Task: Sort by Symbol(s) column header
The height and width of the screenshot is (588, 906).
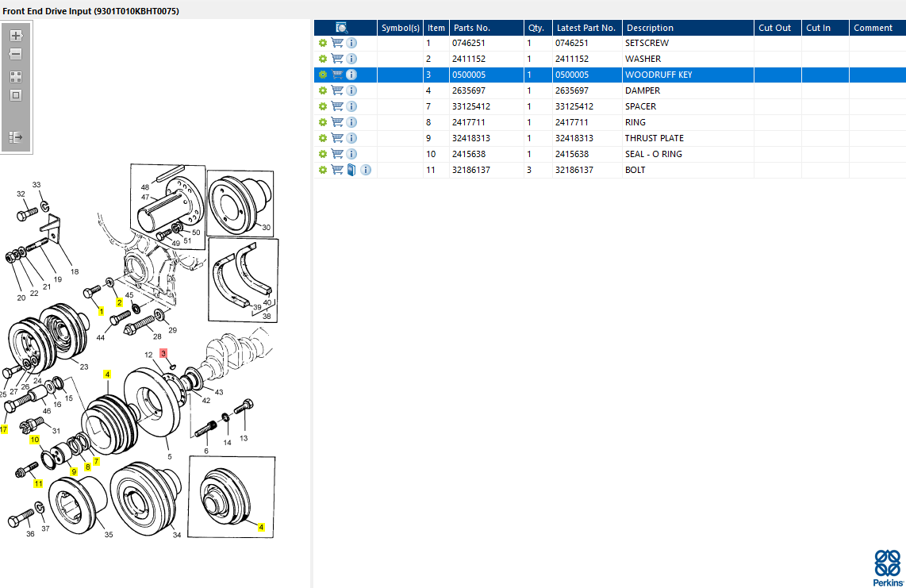Action: point(401,28)
